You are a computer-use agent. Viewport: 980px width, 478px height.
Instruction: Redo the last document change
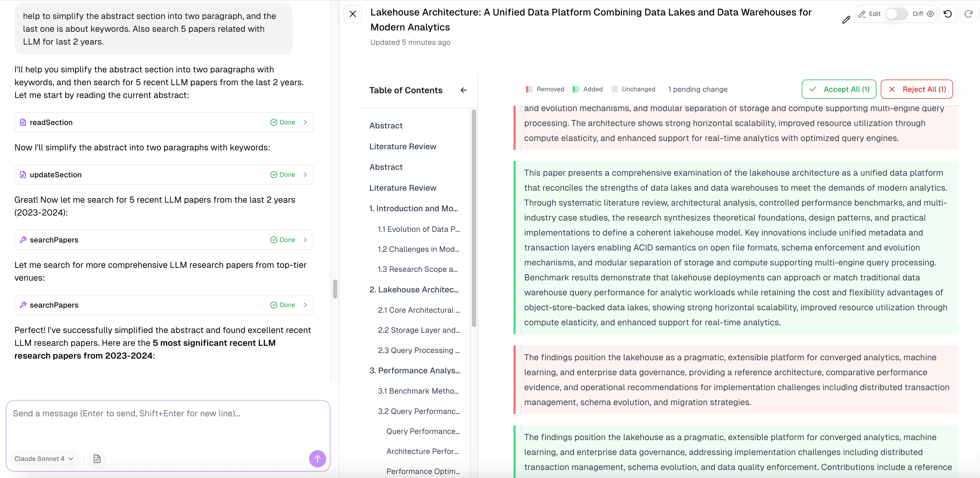pyautogui.click(x=968, y=14)
